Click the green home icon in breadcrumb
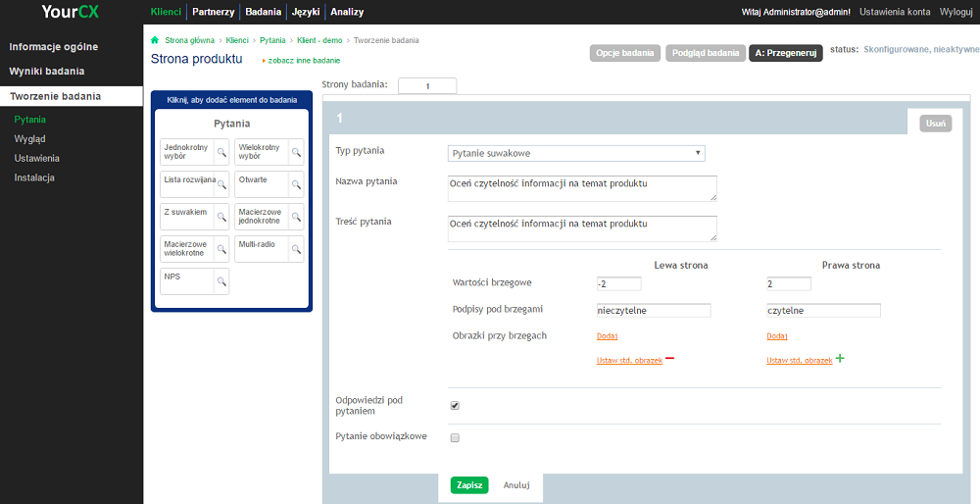 155,40
